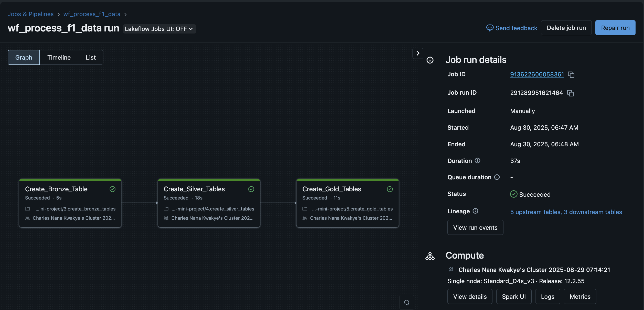Image resolution: width=644 pixels, height=310 pixels.
Task: Copy the Job run ID value
Action: 570,93
